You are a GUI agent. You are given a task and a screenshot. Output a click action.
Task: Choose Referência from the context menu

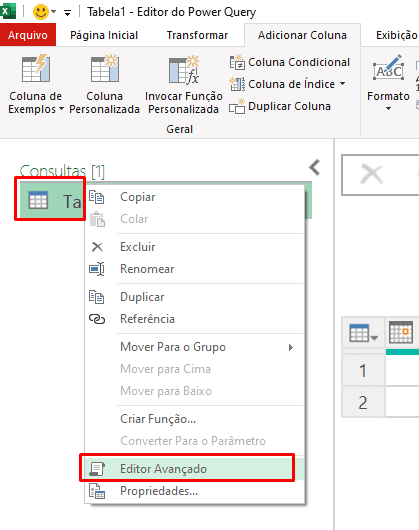[x=195, y=319]
